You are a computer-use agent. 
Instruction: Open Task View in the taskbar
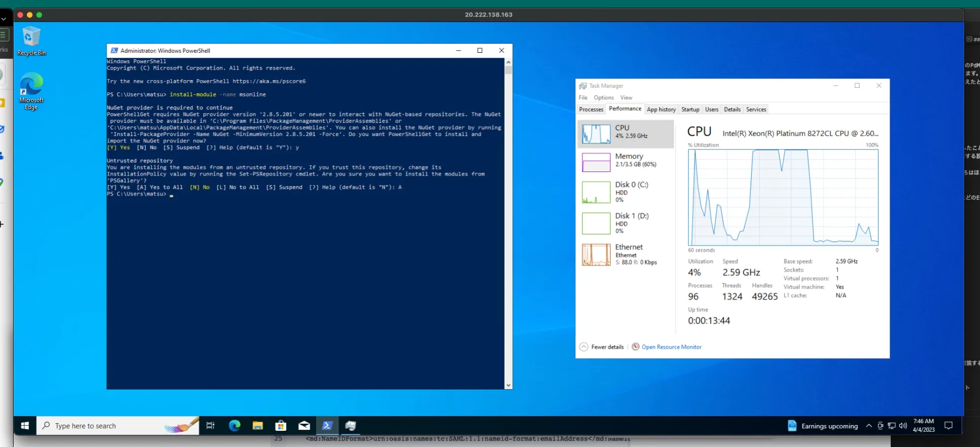pos(211,426)
